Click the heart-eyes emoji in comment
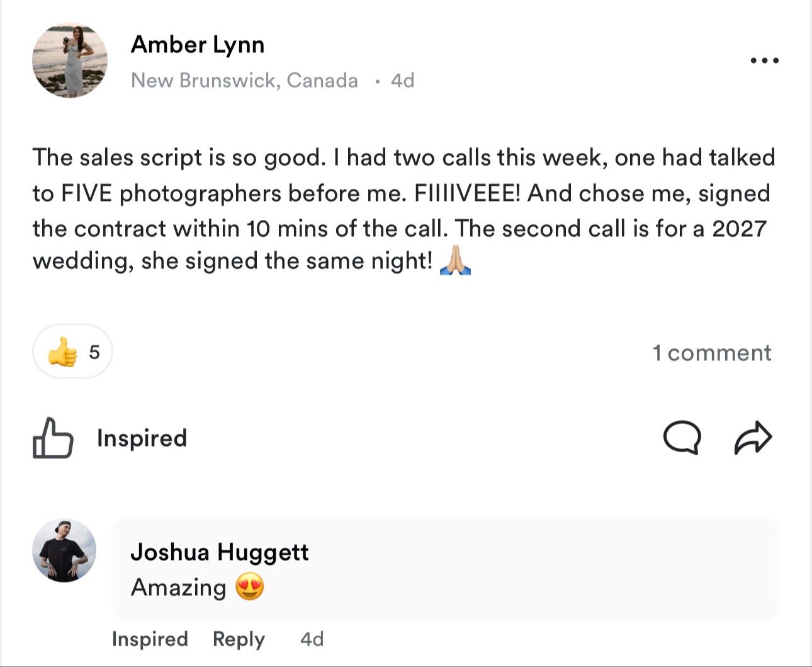The height and width of the screenshot is (667, 812). pyautogui.click(x=250, y=587)
